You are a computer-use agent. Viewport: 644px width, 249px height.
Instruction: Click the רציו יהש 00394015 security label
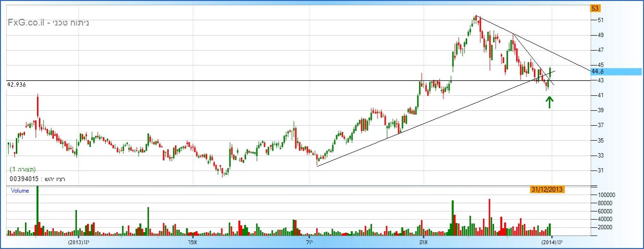(x=37, y=179)
